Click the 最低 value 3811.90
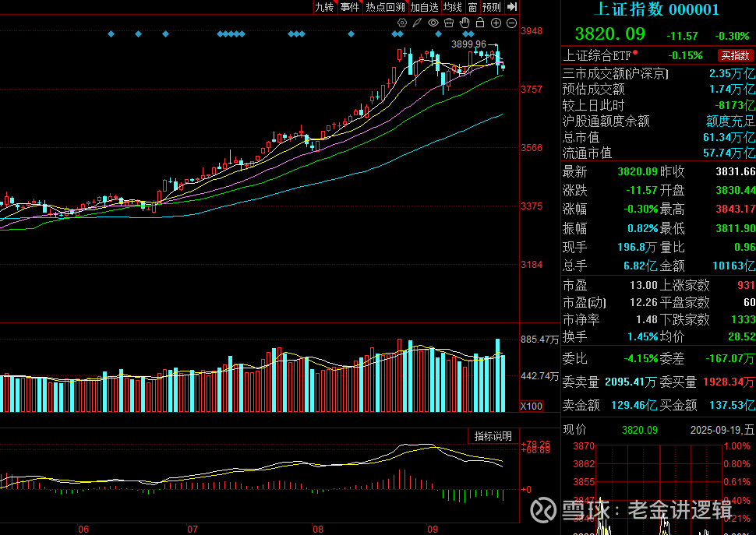 [x=735, y=227]
